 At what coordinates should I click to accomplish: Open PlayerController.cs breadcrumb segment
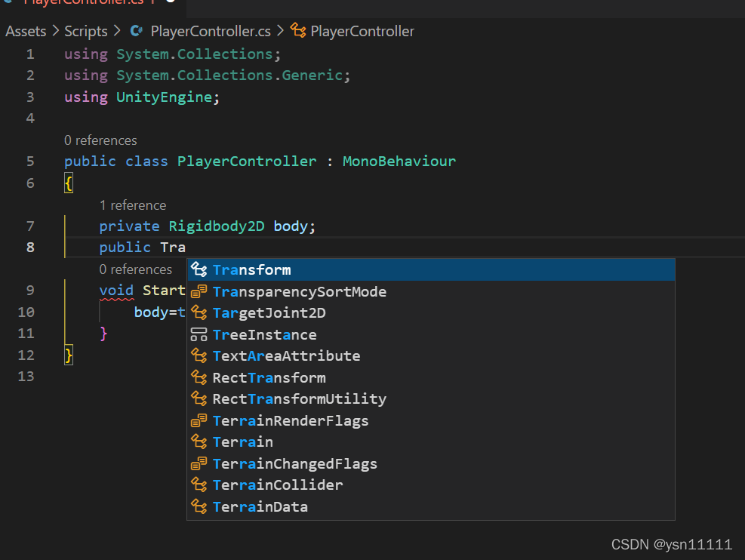[x=211, y=32]
